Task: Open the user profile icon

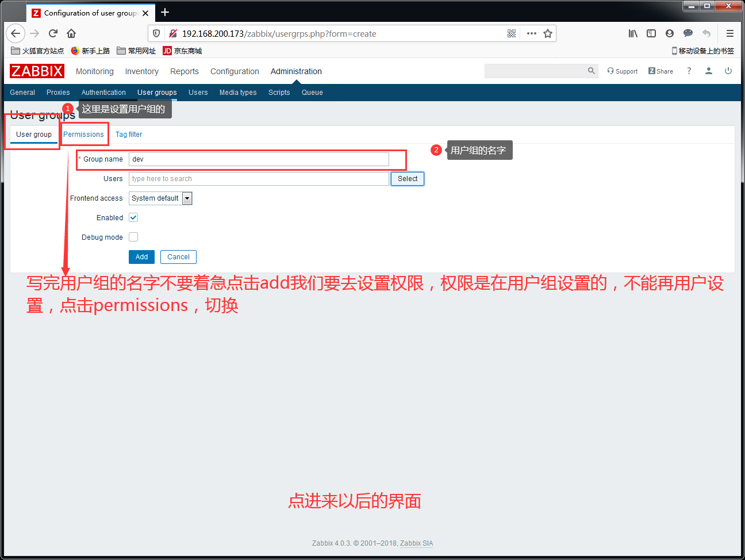Action: [709, 71]
